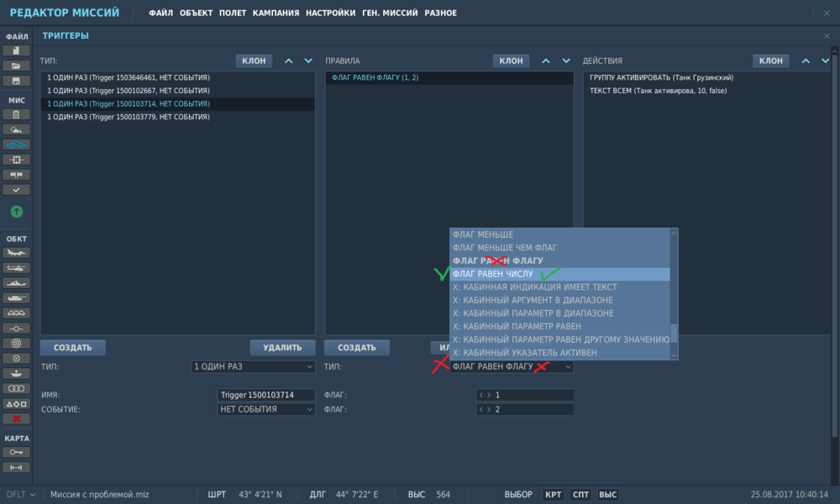The width and height of the screenshot is (840, 504).
Task: Click СОЗДАТЬ button under ПРАВИЛА list
Action: pyautogui.click(x=357, y=348)
